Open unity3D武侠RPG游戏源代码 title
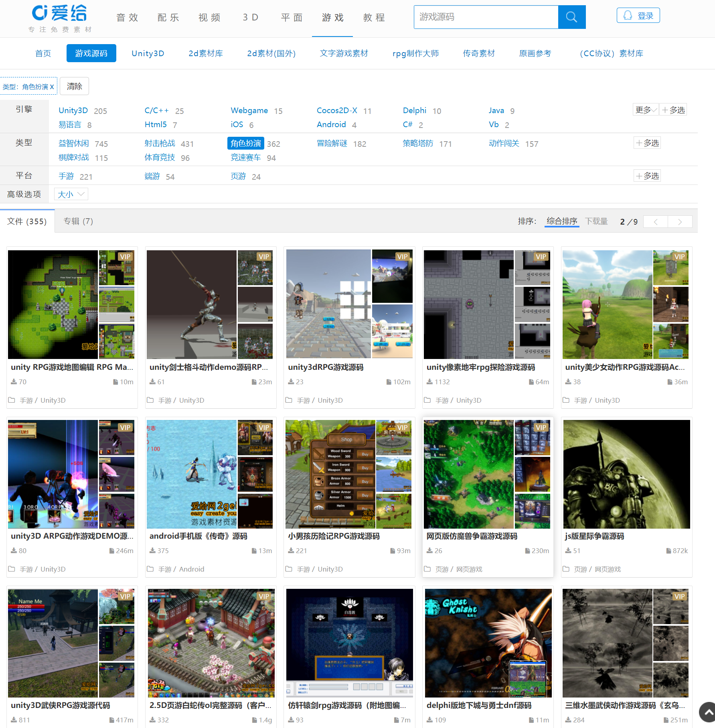 pyautogui.click(x=61, y=705)
